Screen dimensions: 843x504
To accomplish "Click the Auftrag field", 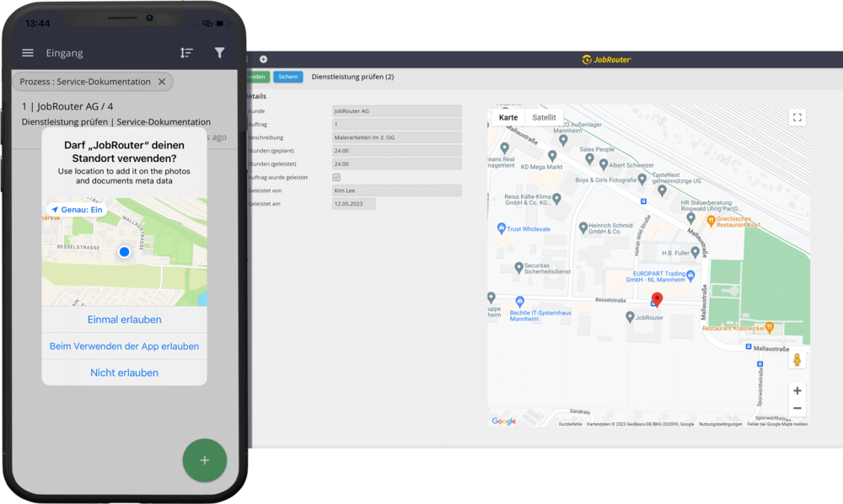I will (x=397, y=124).
